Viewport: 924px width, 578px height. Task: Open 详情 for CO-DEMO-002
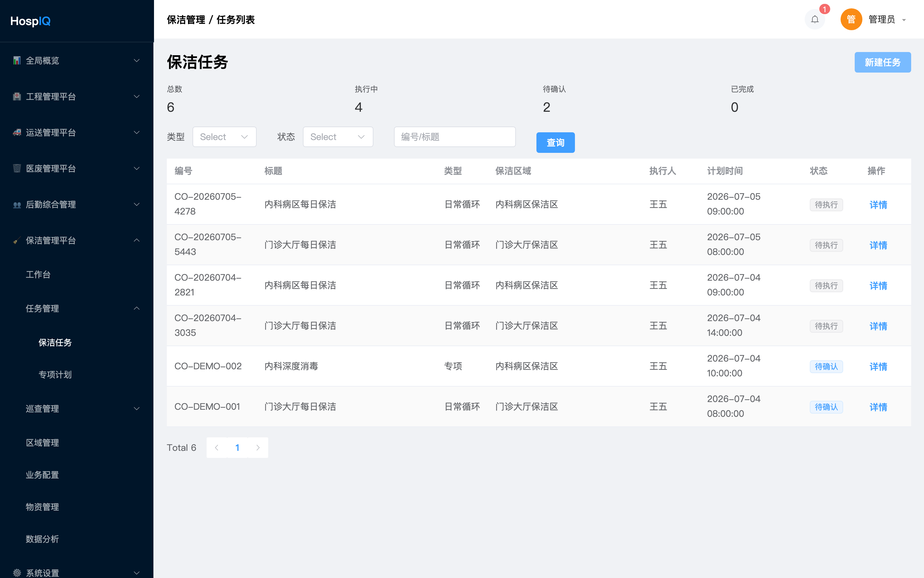coord(878,367)
